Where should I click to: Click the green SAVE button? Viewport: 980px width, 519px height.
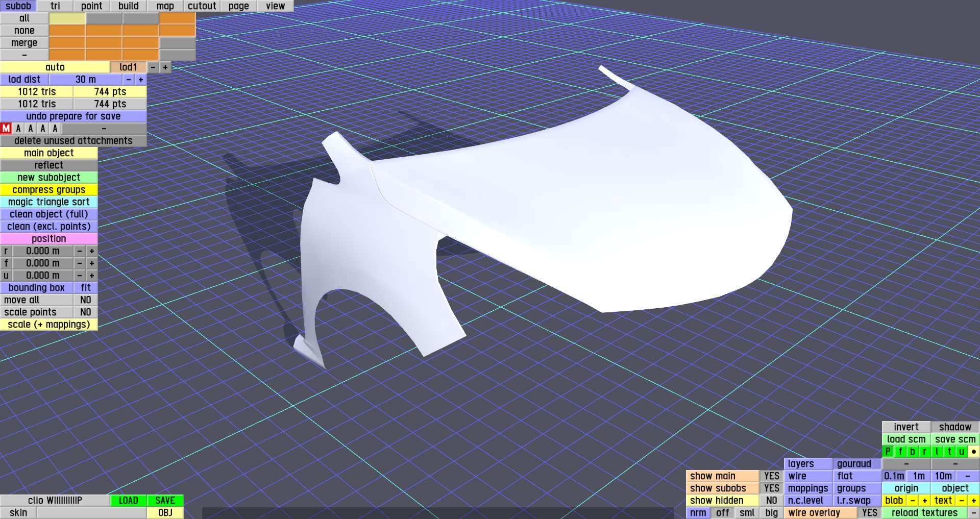pos(165,501)
